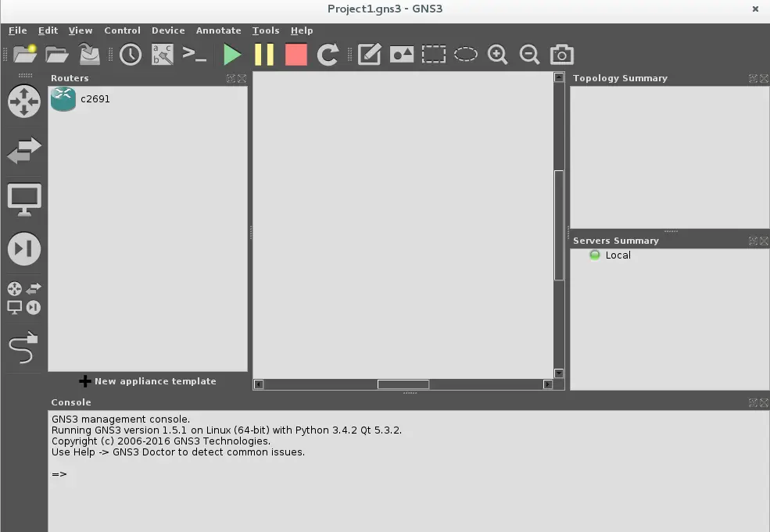Click the c2691 router icon thumbnail
This screenshot has width=770, height=532.
click(x=63, y=99)
